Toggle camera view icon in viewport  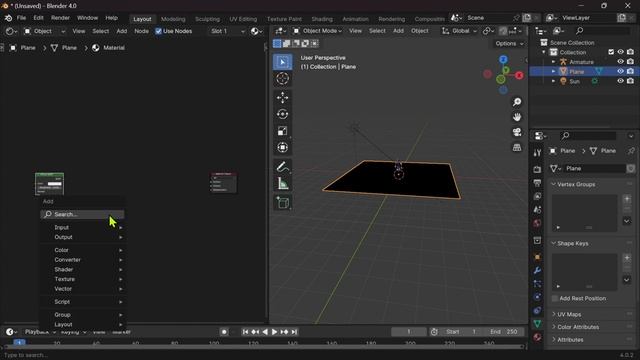tap(517, 132)
